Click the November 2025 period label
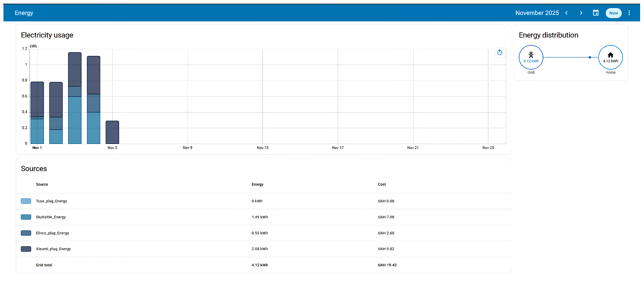The image size is (644, 282). click(x=537, y=13)
